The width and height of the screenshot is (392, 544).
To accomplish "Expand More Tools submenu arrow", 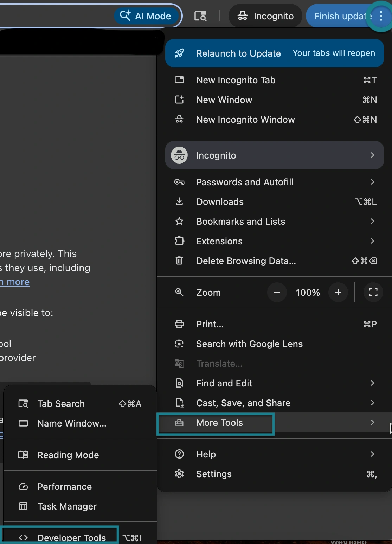I will [x=372, y=422].
